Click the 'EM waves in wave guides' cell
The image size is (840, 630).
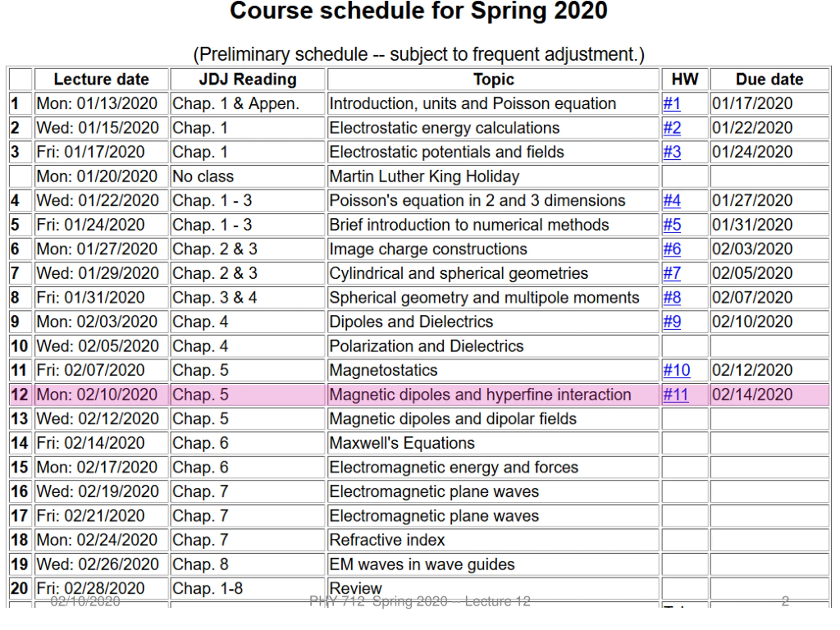(422, 564)
